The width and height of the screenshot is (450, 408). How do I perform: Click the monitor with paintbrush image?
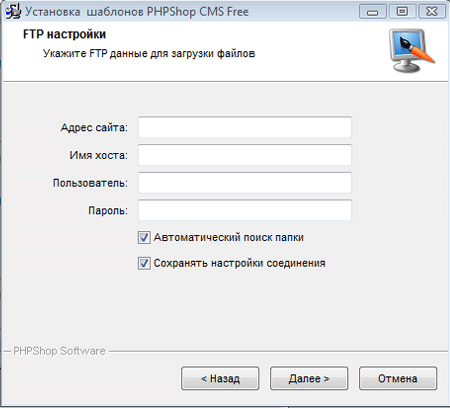click(x=413, y=50)
